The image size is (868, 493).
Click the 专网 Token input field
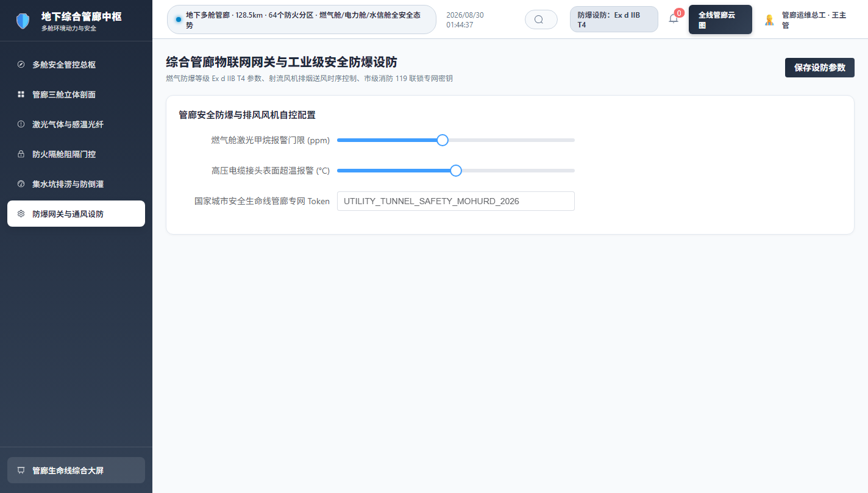(456, 201)
